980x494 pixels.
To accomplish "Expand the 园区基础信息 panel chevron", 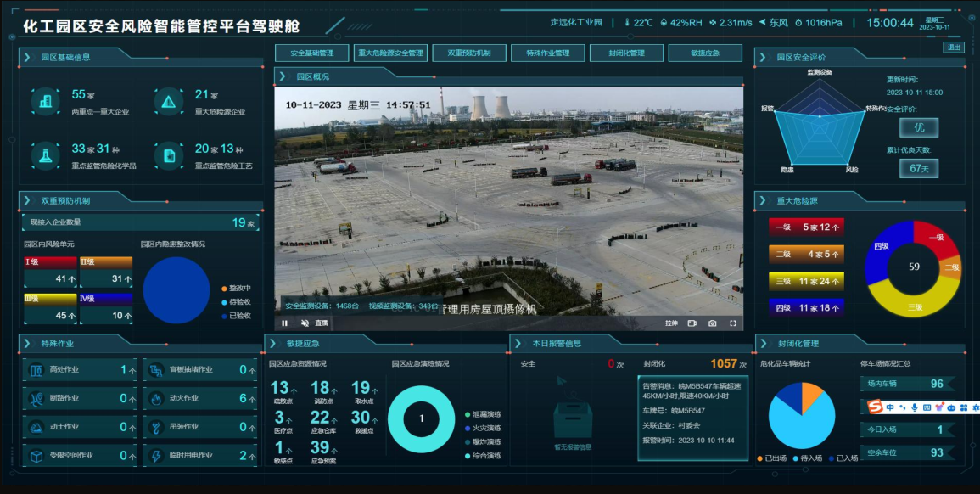I will pos(27,57).
